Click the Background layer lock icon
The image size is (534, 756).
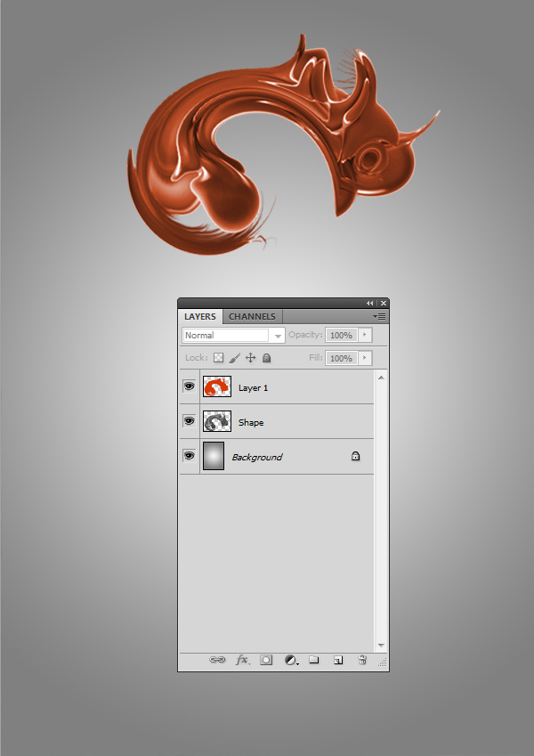(x=355, y=456)
